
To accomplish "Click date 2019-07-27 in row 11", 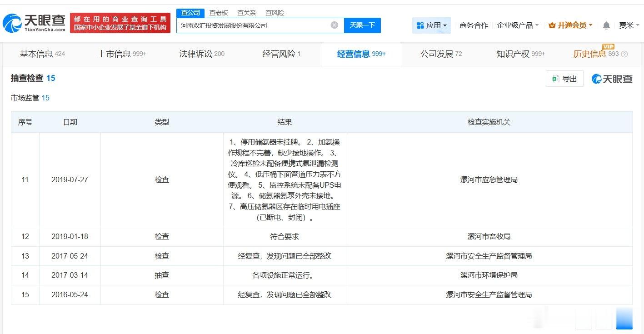I will [70, 179].
